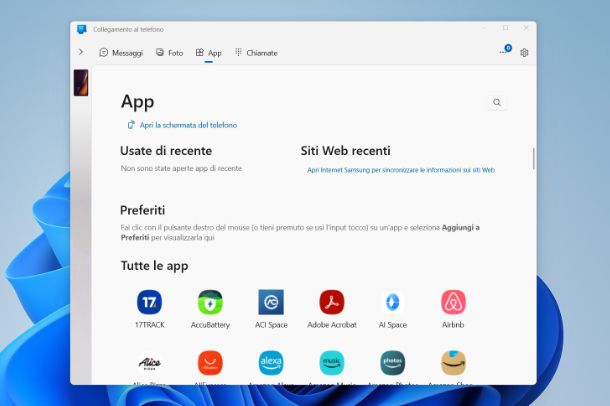The image size is (610, 406).
Task: Launch the AliExpress app icon
Action: pyautogui.click(x=210, y=363)
